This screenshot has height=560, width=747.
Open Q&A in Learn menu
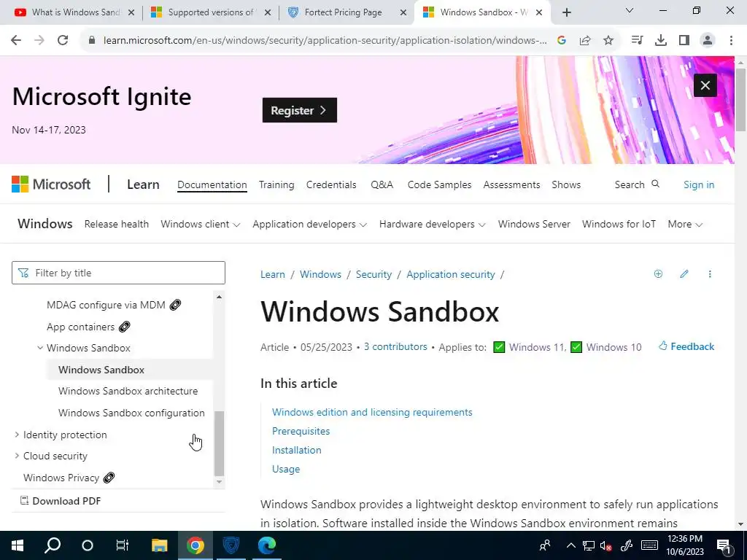click(x=382, y=184)
